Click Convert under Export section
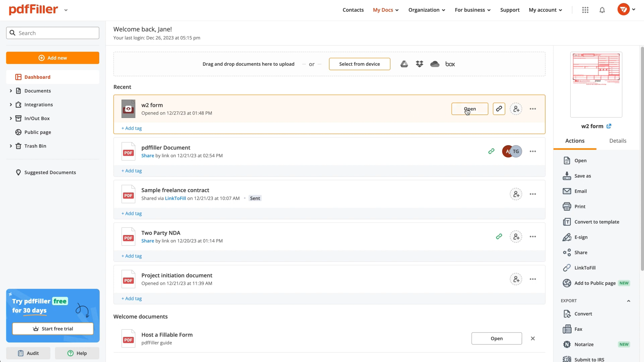 (578, 314)
